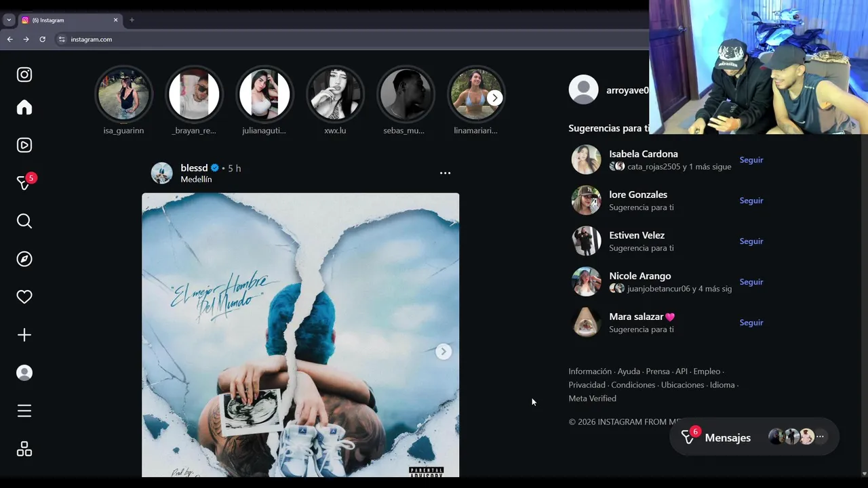Open direct messages icon with badge 5

[x=24, y=182]
